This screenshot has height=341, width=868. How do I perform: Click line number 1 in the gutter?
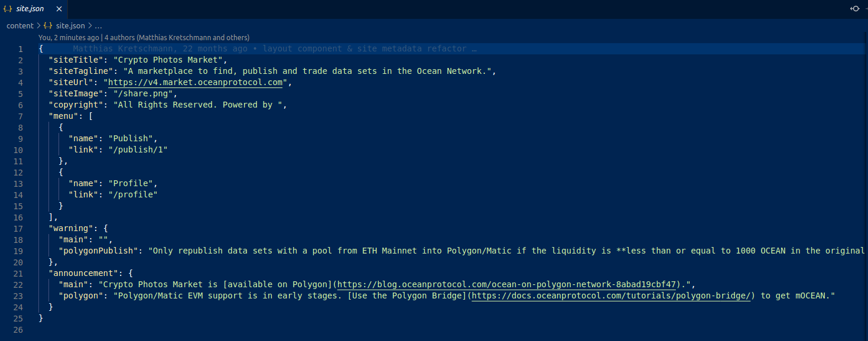pos(21,48)
